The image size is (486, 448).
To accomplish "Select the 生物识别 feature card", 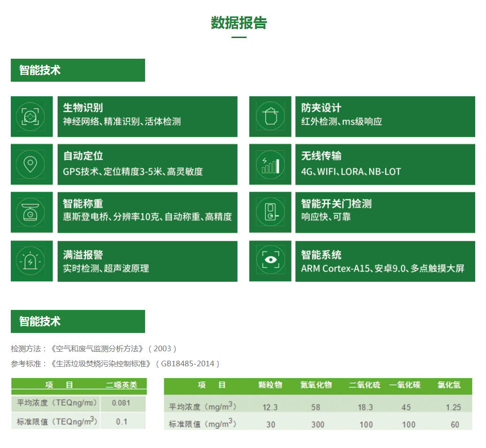I will click(x=147, y=116).
